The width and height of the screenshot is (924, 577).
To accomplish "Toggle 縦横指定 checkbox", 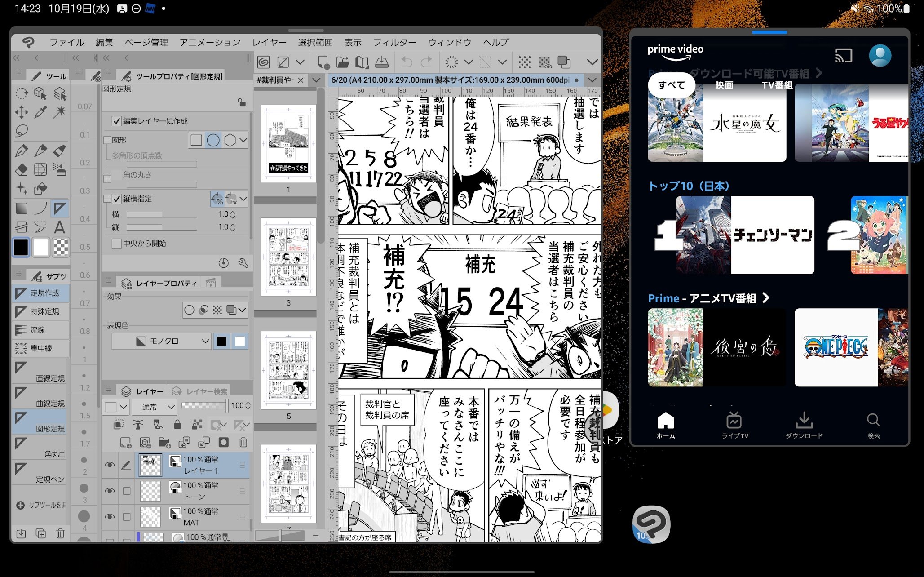I will [116, 199].
